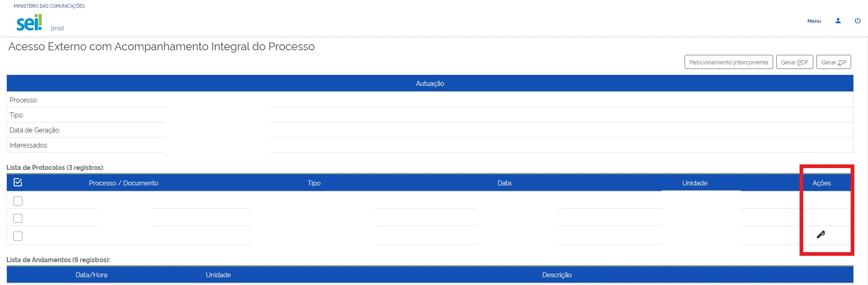Click the Data/Hora header in Andamentos

tap(91, 275)
